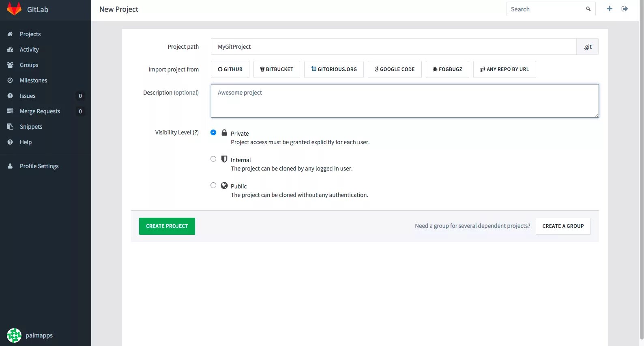Click the search magnifier icon
The height and width of the screenshot is (346, 644).
588,9
